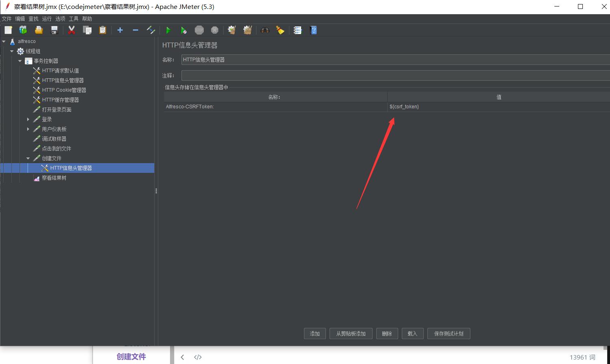This screenshot has width=610, height=364.
Task: Paste with the clipboard toolbar icon
Action: pyautogui.click(x=103, y=30)
